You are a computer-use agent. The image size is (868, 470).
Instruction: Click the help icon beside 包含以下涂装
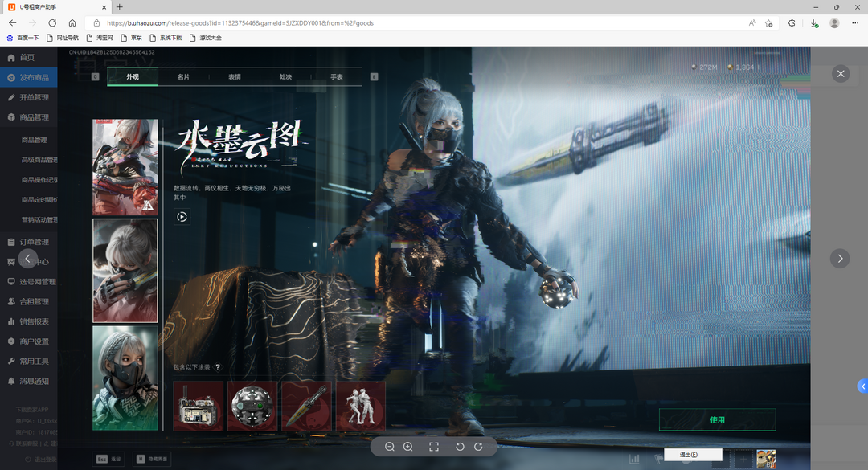(218, 367)
